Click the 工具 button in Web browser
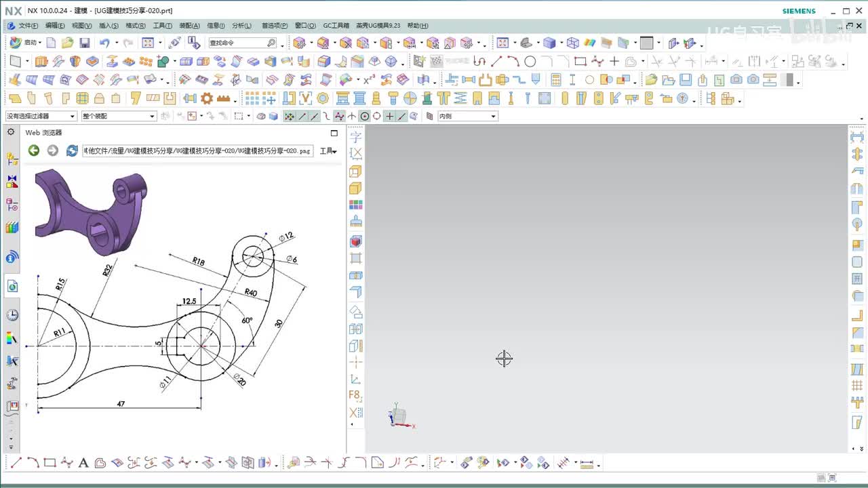This screenshot has width=868, height=488. (x=328, y=150)
